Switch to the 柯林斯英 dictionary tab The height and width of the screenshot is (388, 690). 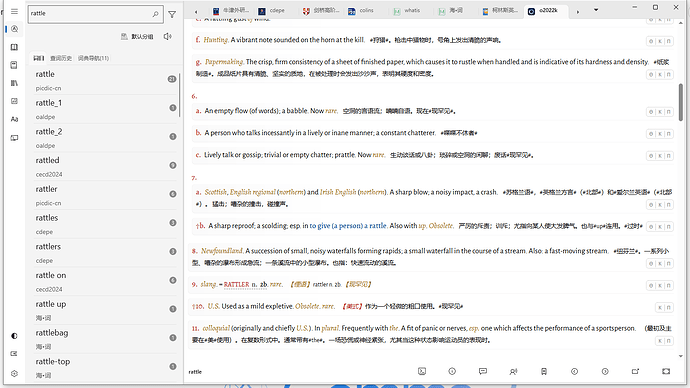500,11
